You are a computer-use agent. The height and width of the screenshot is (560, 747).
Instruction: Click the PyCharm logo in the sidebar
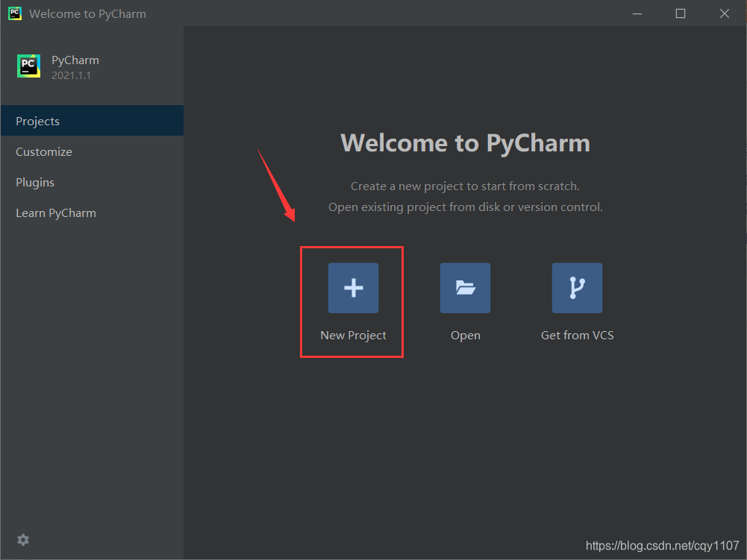point(28,66)
